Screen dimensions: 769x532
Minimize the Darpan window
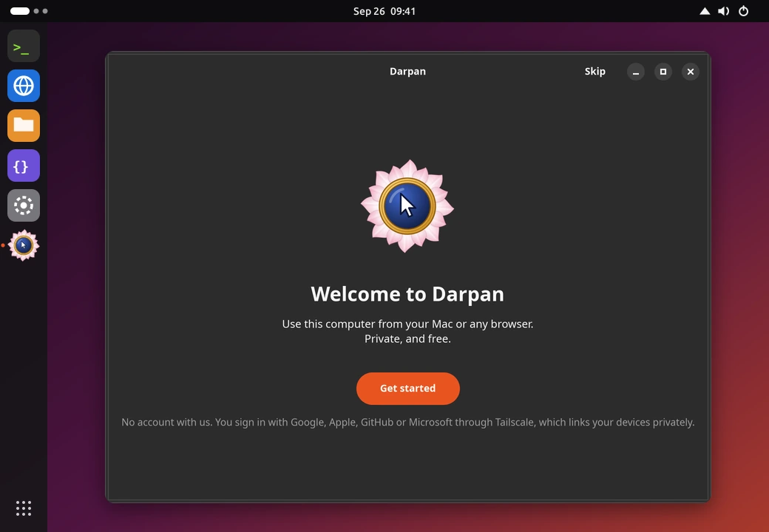[636, 72]
